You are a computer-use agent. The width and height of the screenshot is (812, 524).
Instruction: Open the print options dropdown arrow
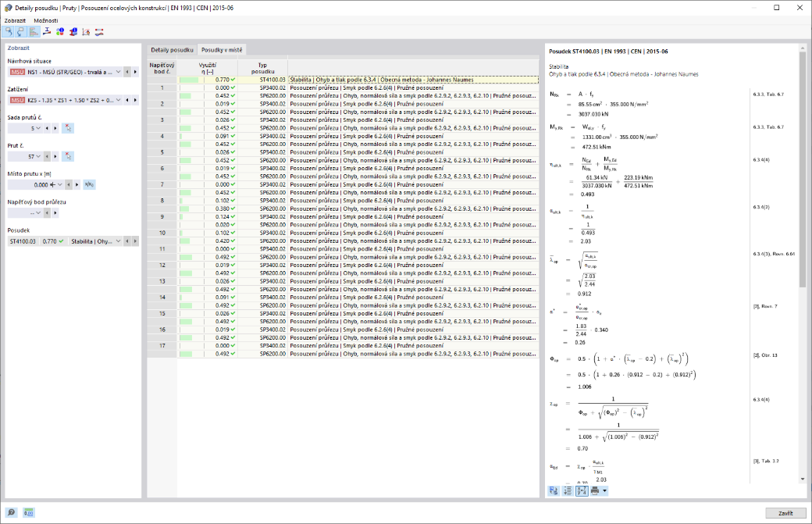(604, 491)
